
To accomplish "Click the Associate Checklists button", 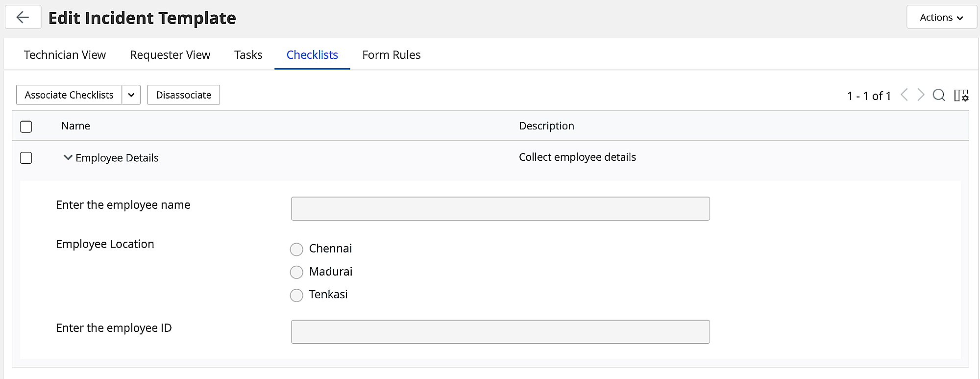I will pyautogui.click(x=69, y=95).
